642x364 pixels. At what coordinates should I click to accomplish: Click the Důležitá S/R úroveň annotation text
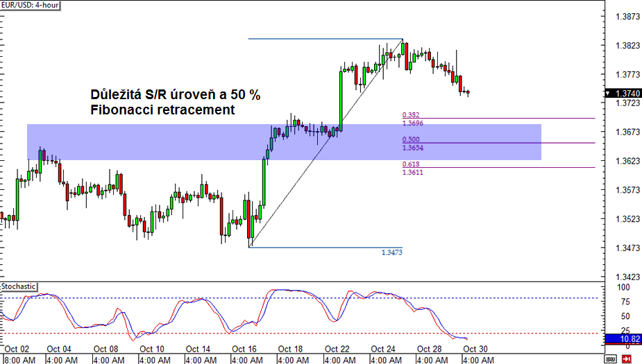pos(175,102)
